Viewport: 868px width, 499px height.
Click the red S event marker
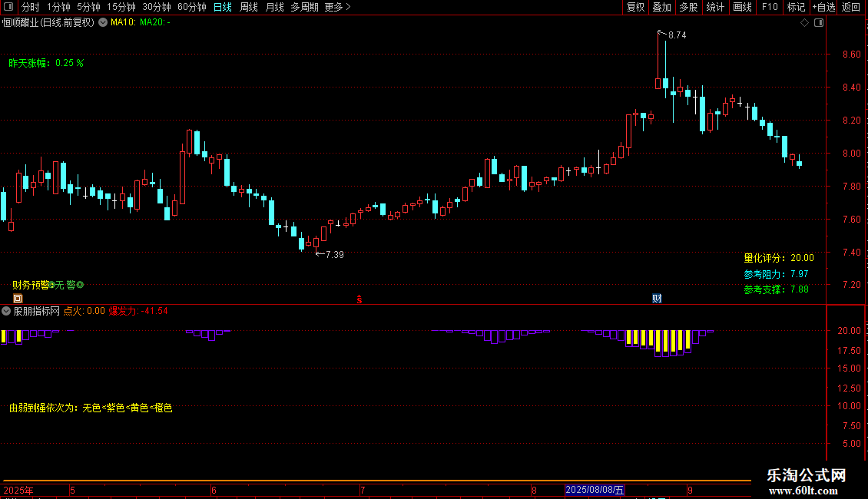(359, 299)
